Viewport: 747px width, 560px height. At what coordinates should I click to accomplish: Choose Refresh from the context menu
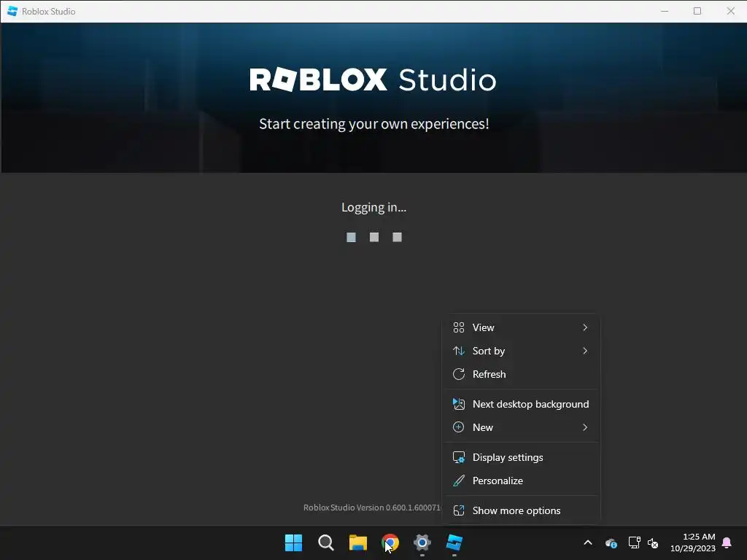point(521,374)
